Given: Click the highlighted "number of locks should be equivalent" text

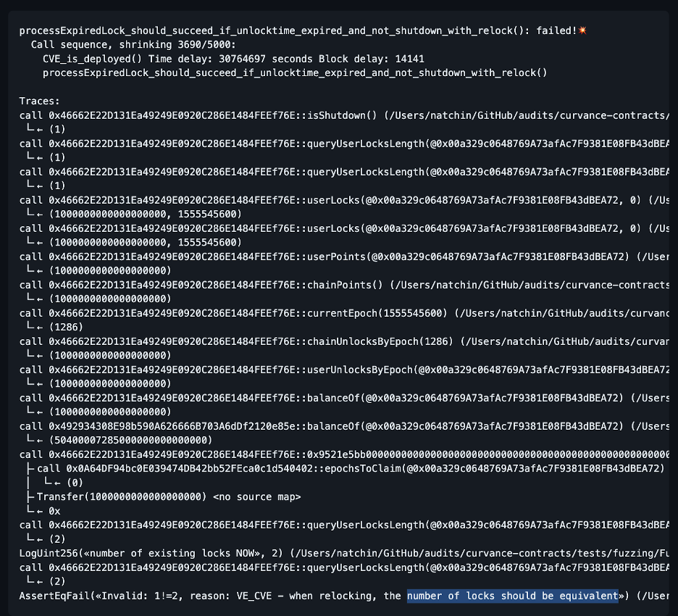Looking at the screenshot, I should tap(513, 596).
